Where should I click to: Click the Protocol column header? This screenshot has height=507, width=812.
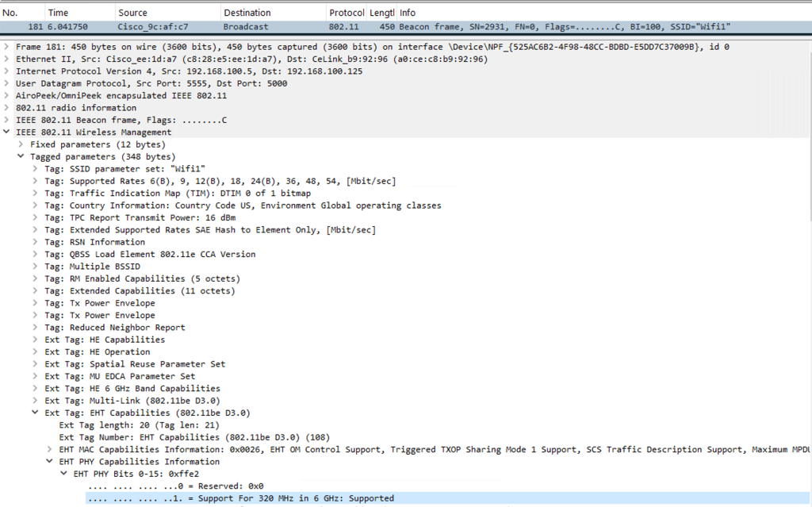tap(346, 13)
